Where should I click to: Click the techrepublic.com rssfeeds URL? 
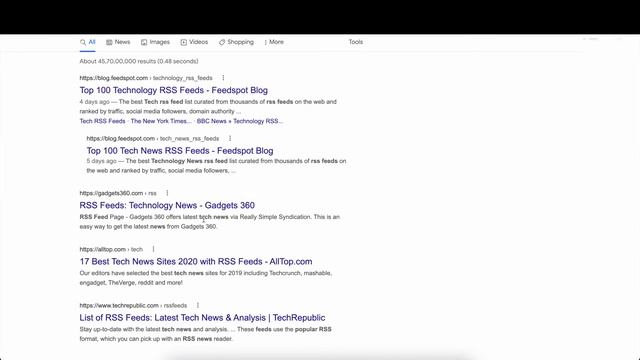(133, 305)
